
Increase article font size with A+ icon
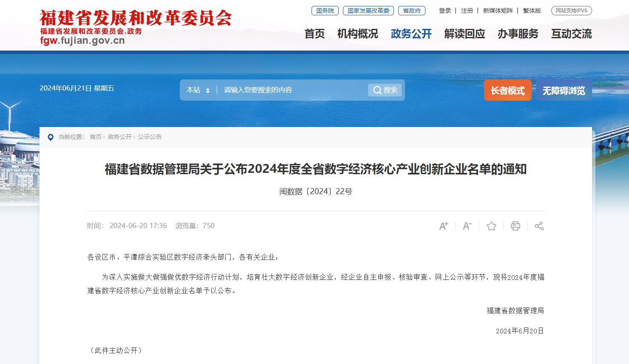click(x=444, y=226)
